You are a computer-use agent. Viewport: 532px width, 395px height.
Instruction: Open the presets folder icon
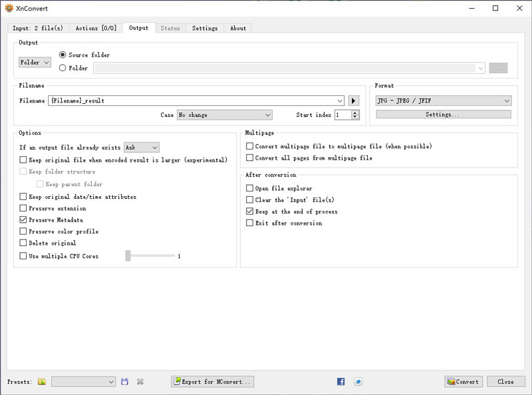coord(42,382)
